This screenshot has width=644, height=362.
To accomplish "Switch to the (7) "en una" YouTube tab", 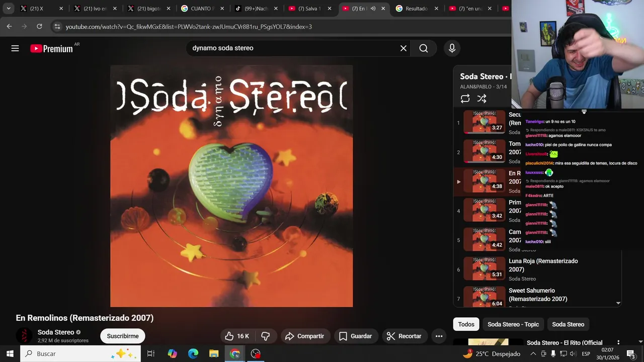I will [x=469, y=9].
